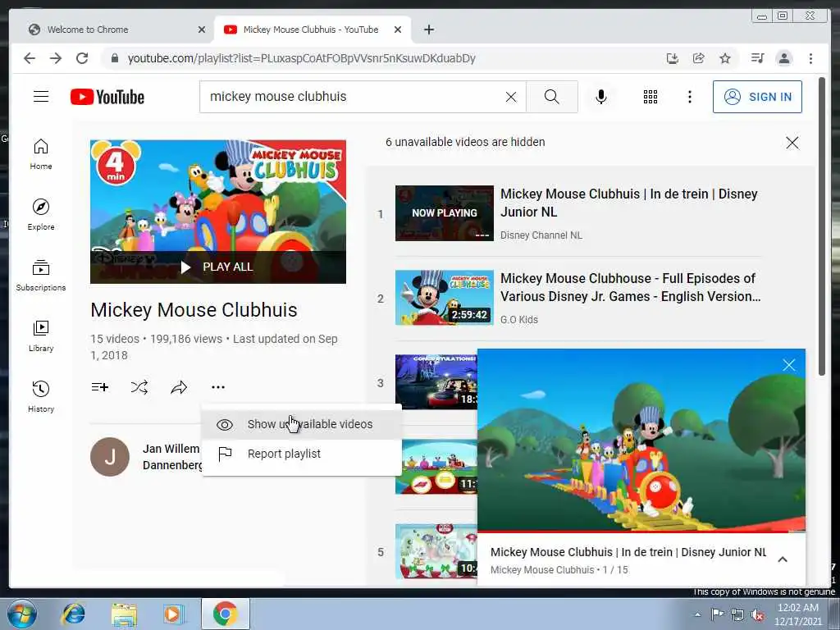Open Windows Media Player from taskbar
The width and height of the screenshot is (840, 630).
click(173, 614)
